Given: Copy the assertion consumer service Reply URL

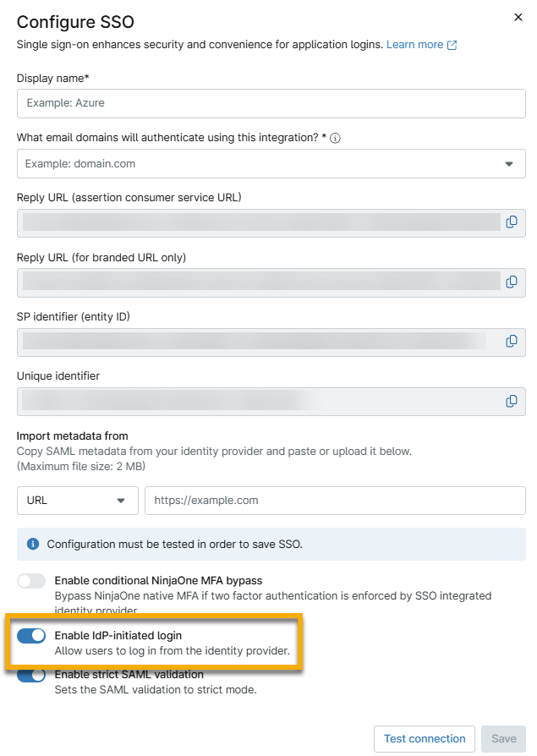Looking at the screenshot, I should (x=512, y=222).
